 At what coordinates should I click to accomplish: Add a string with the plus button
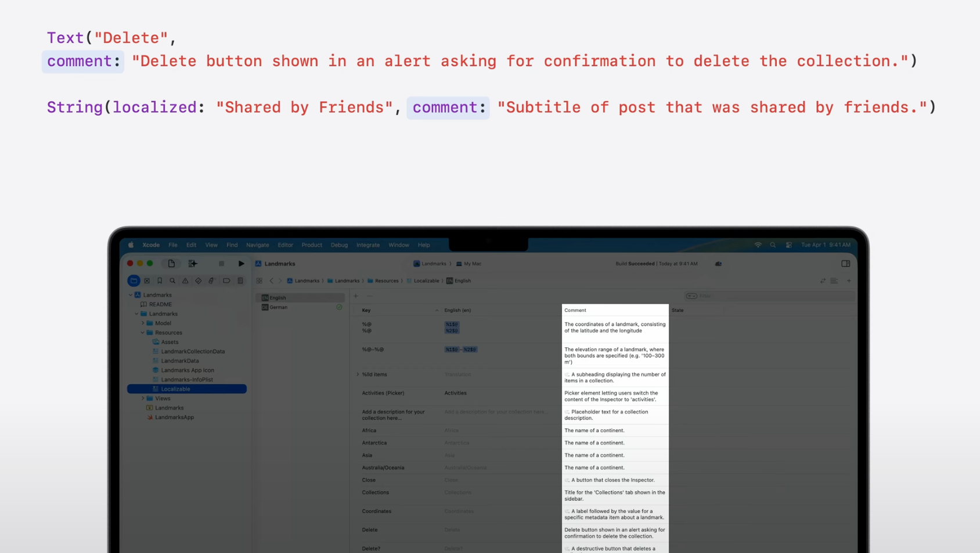click(x=356, y=296)
